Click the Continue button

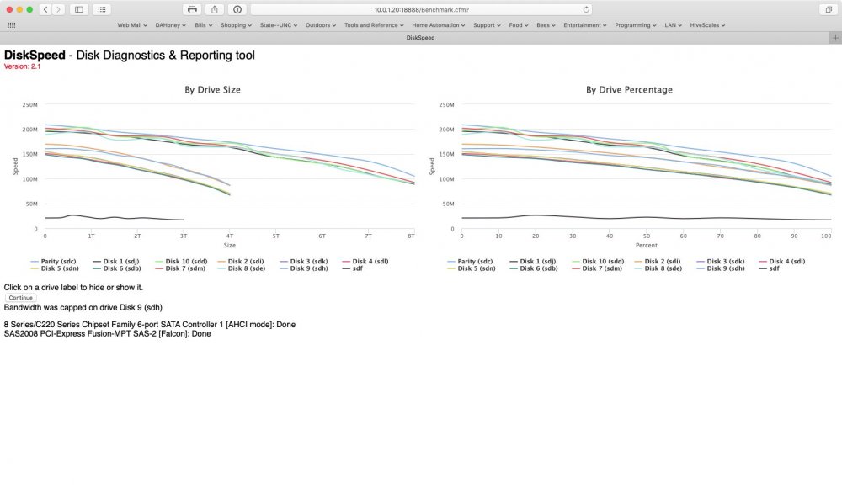20,297
